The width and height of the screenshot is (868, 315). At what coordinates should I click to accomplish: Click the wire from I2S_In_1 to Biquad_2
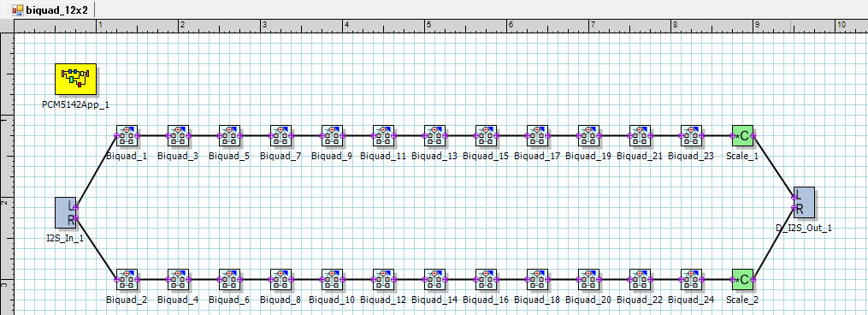[x=96, y=248]
